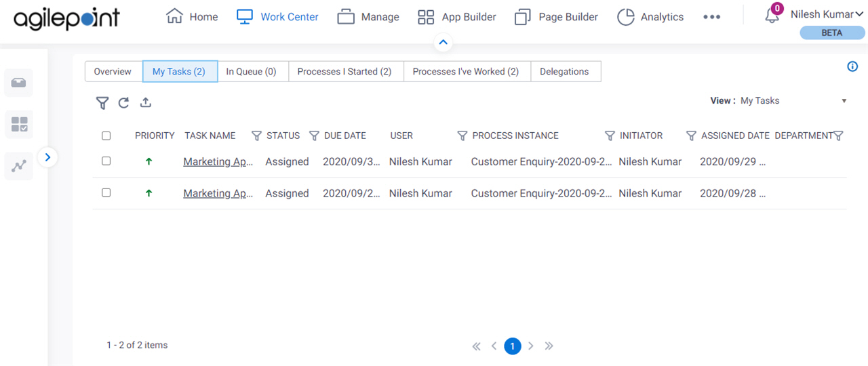Click process instance of 2020/09/29 row
Image resolution: width=868 pixels, height=366 pixels.
click(542, 161)
